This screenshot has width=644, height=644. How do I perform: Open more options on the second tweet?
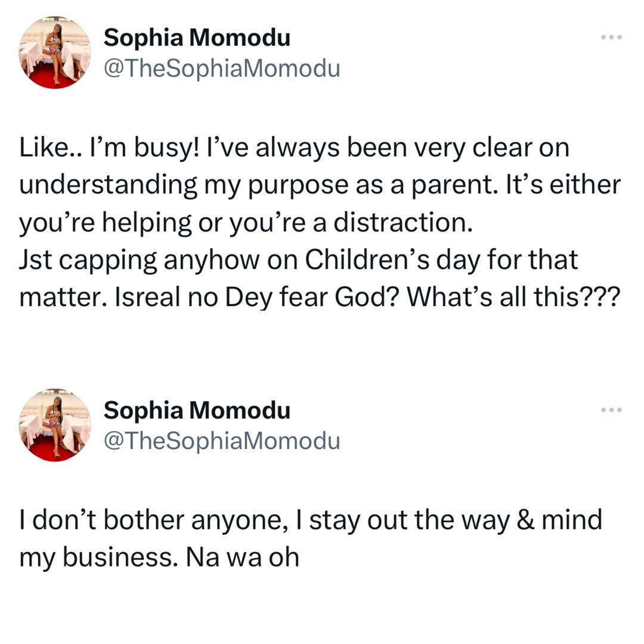tap(611, 410)
